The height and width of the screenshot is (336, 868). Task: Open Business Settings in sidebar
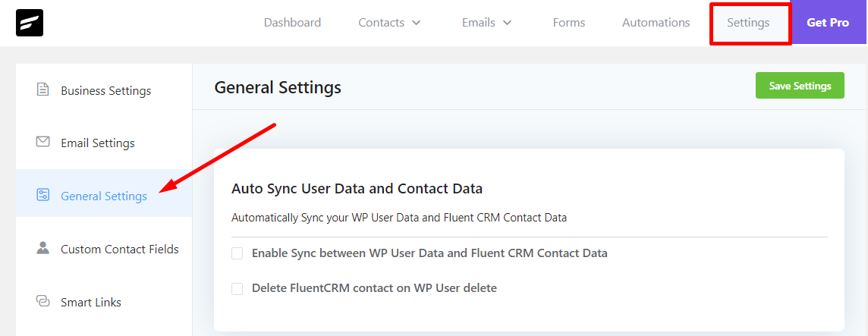point(105,91)
